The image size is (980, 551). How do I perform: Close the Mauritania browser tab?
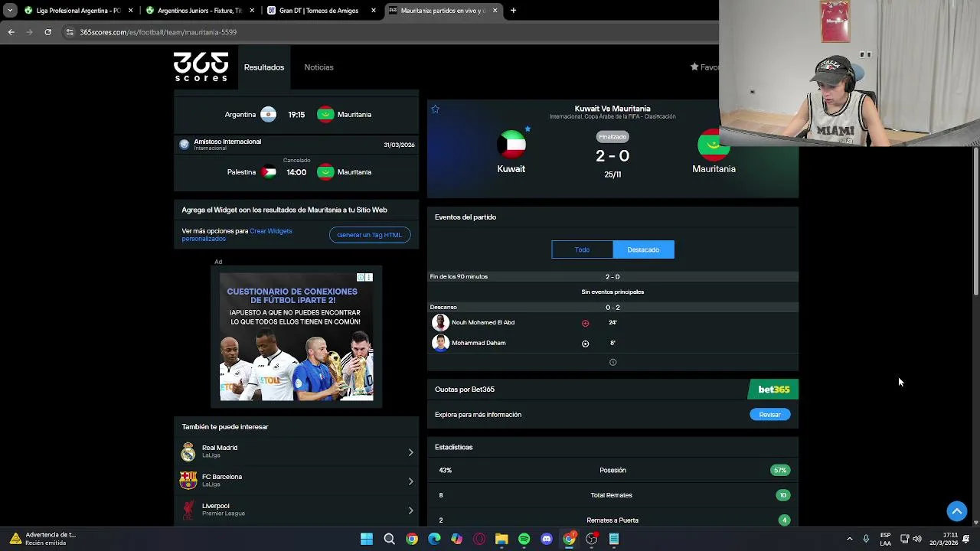495,11
